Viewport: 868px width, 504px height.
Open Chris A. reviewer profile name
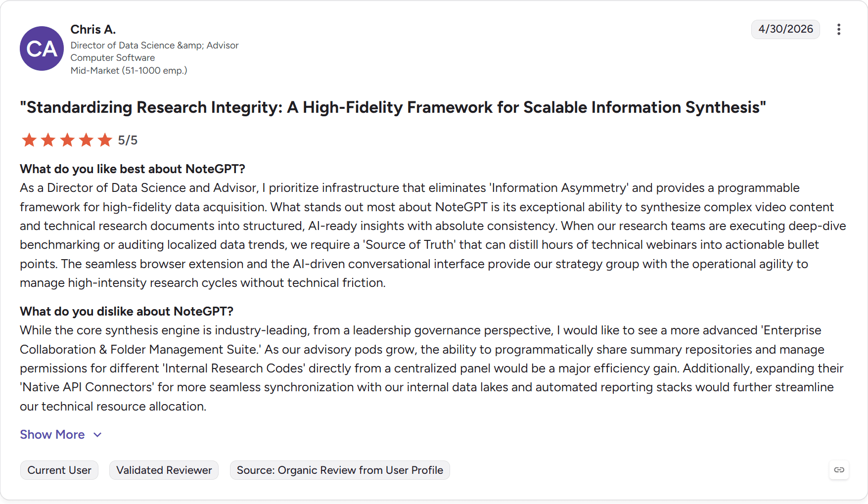point(93,30)
